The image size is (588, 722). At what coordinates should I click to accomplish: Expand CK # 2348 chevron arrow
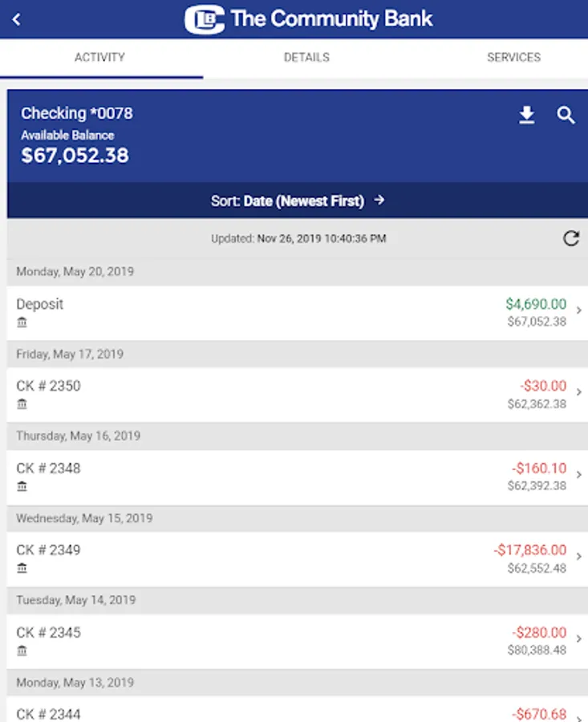click(x=579, y=474)
